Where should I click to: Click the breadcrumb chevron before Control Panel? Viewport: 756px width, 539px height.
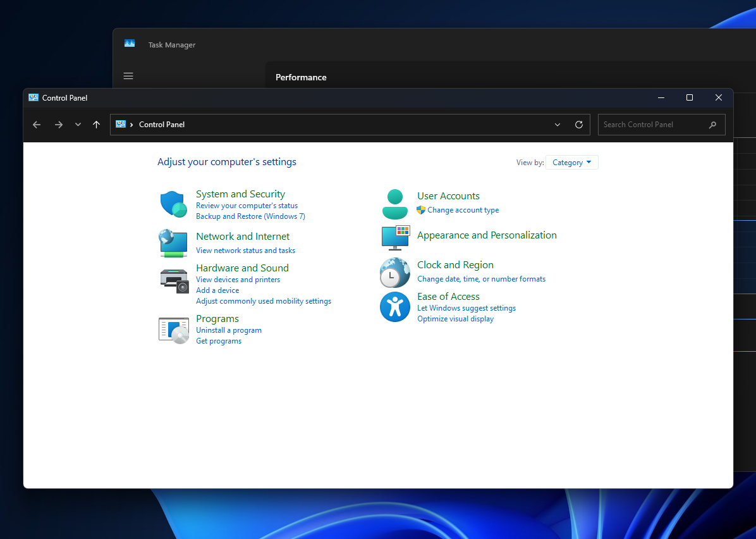coord(131,125)
